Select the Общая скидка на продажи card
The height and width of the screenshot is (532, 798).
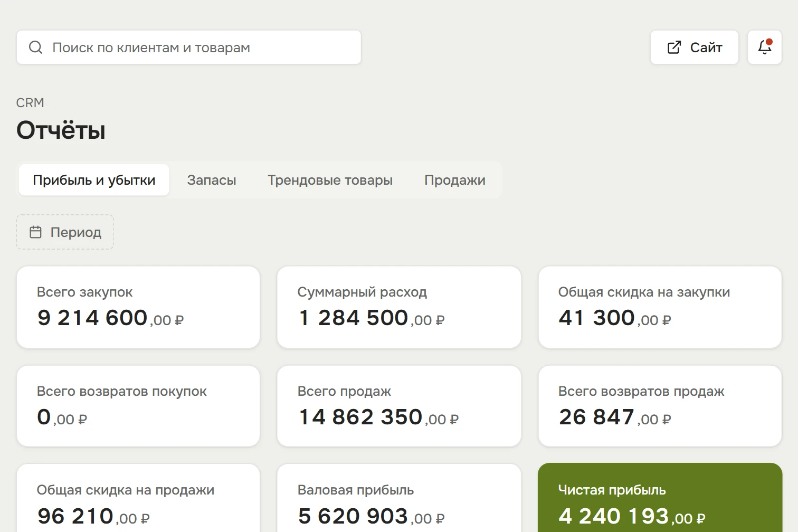coord(138,498)
